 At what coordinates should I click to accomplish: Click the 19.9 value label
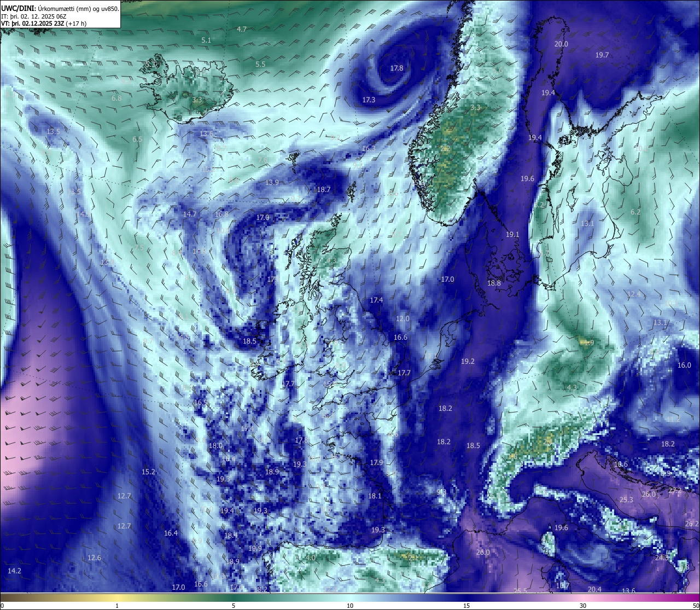click(x=255, y=549)
